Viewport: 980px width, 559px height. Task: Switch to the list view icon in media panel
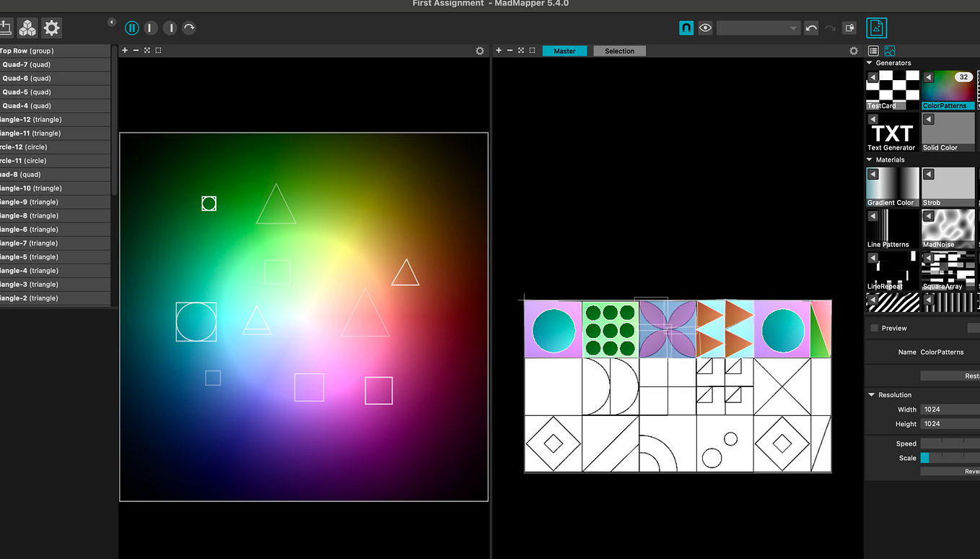tap(873, 51)
